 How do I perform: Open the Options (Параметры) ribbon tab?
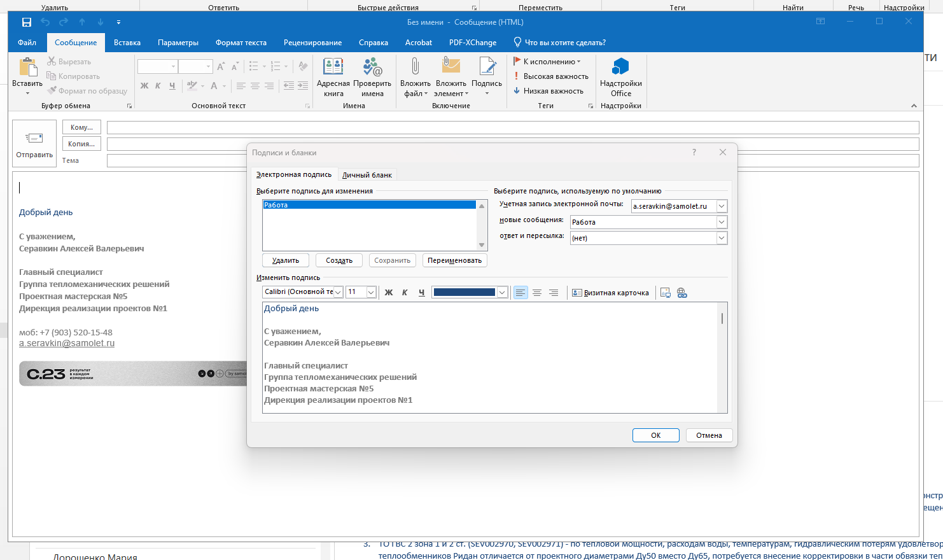(x=178, y=43)
